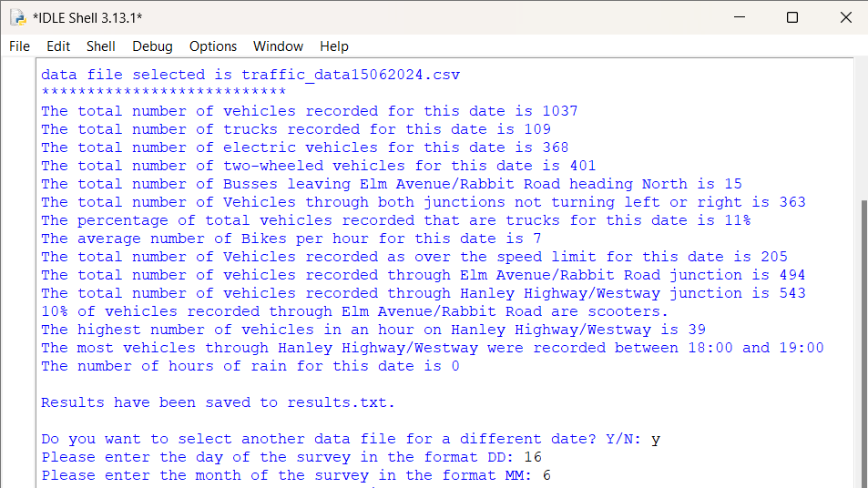868x488 pixels.
Task: Open the File menu
Action: coord(19,46)
